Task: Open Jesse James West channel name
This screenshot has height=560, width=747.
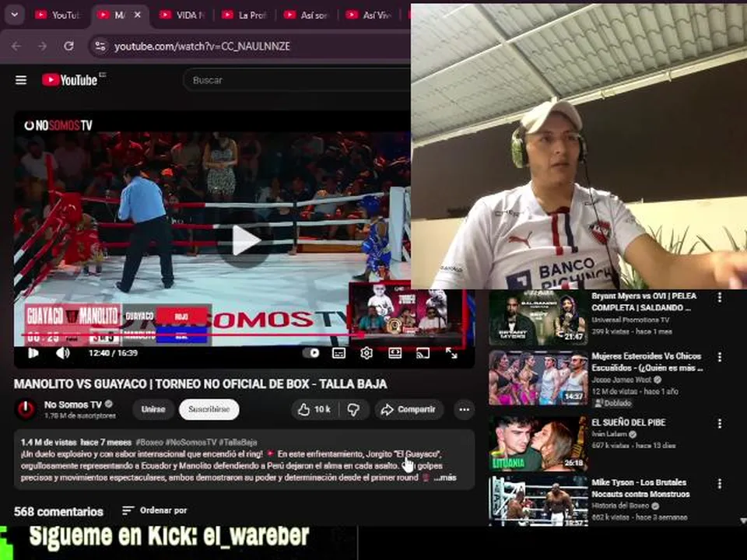Action: click(621, 380)
